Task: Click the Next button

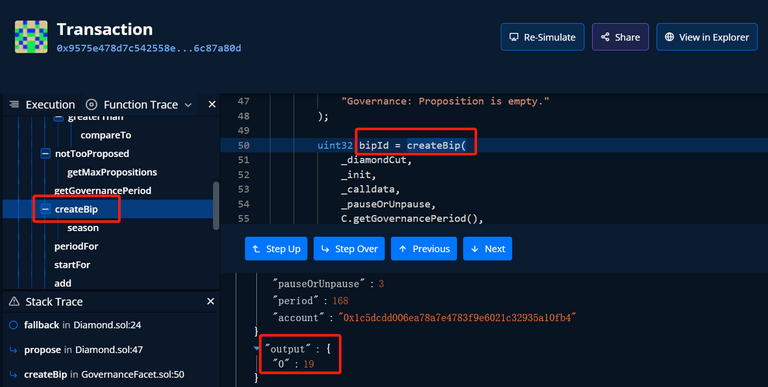Action: (488, 249)
